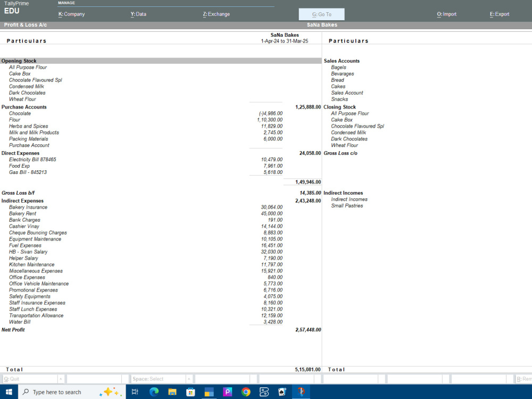Select Small Pastries income ledger
Viewport: 532px width, 399px height.
pos(347,205)
